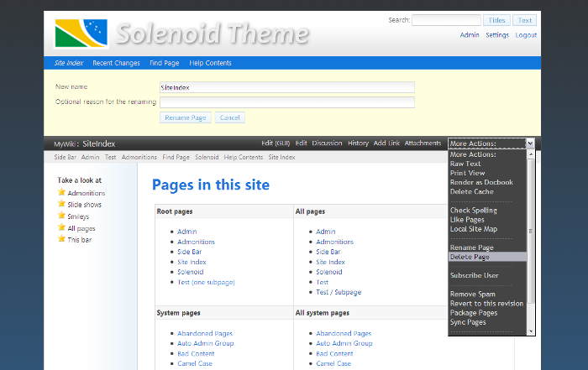The width and height of the screenshot is (588, 370).
Task: Click the Rename Page button
Action: click(x=186, y=117)
